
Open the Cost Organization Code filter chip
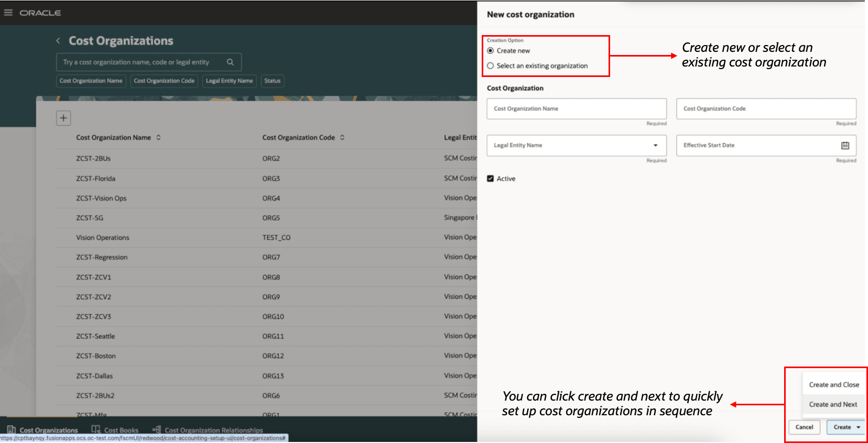point(164,81)
